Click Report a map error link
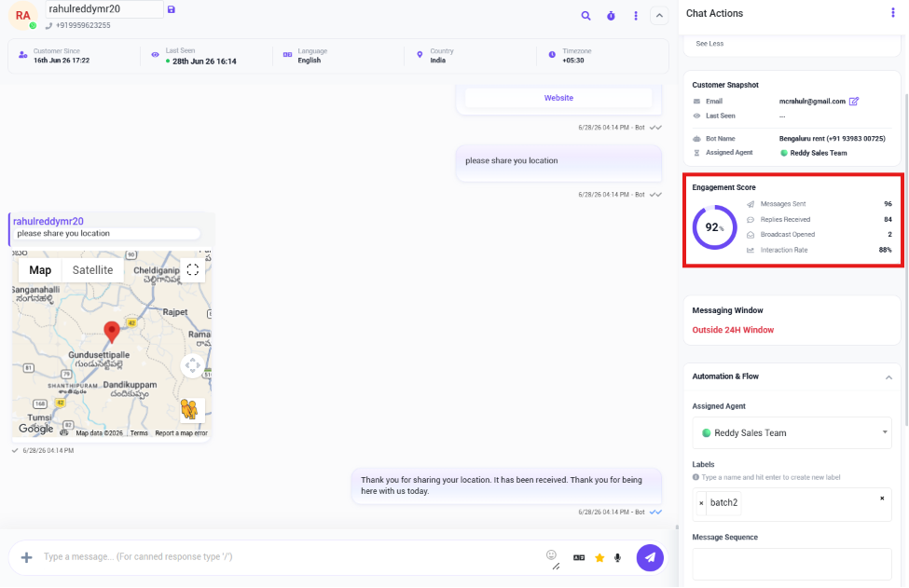The width and height of the screenshot is (909, 588). tap(181, 433)
